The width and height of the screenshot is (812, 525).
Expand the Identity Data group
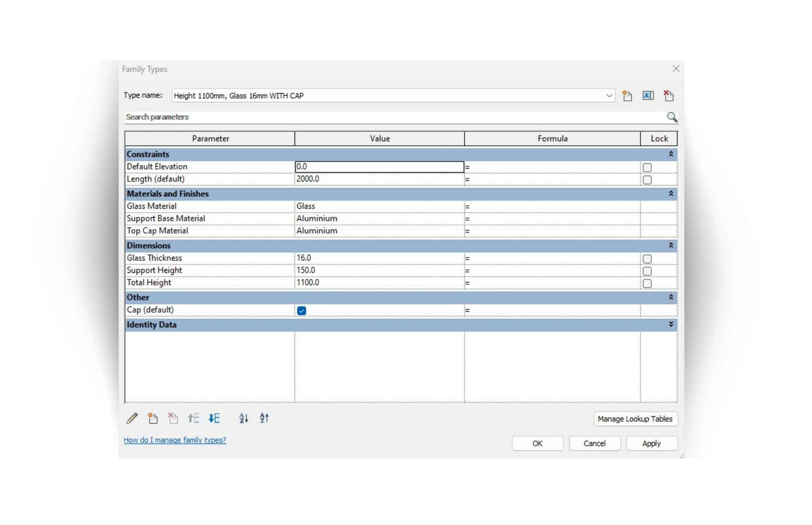click(671, 325)
